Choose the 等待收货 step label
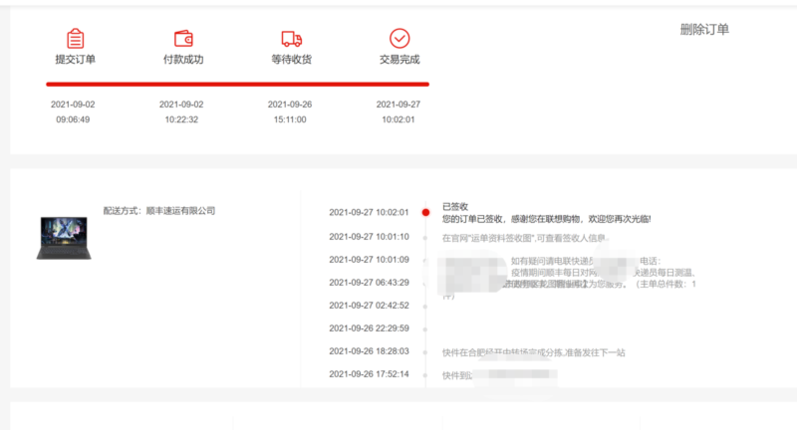Viewport: 797px width, 430px height. point(291,60)
